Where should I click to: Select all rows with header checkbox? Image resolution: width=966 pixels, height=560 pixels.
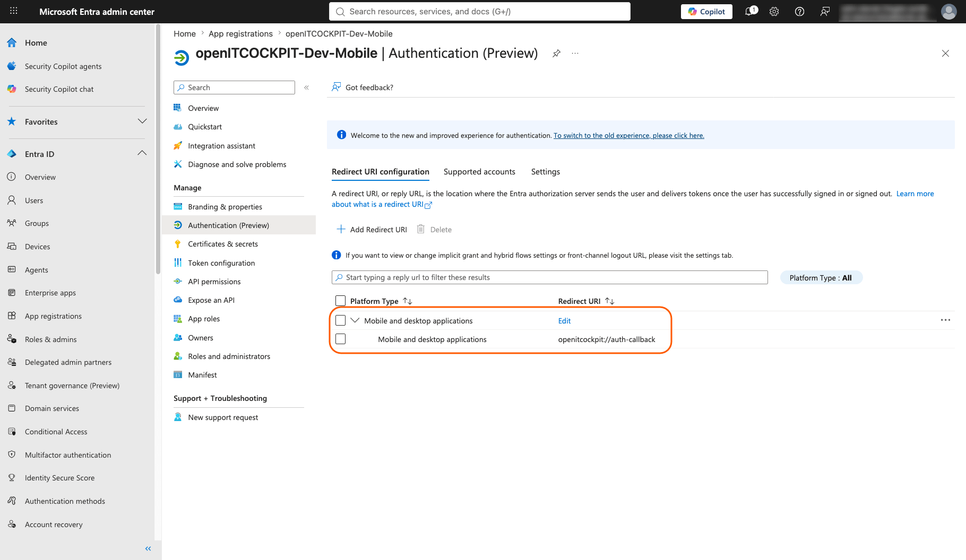click(341, 301)
